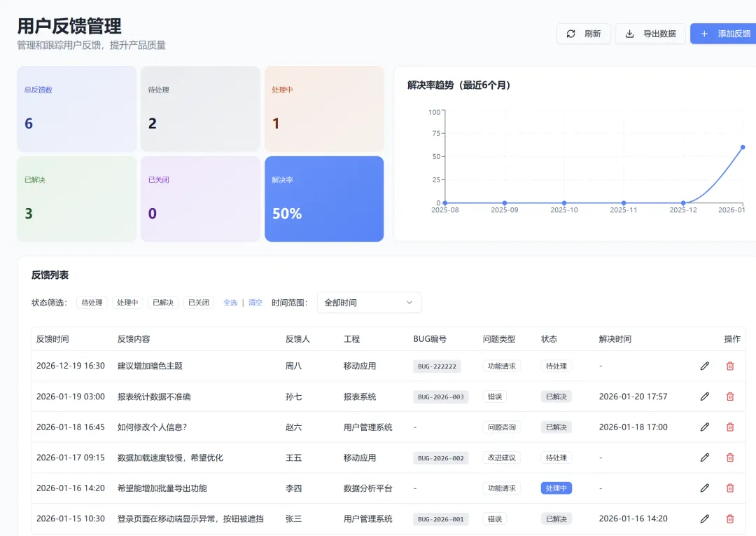Click the blue 处理中 status badge in 李四 row
Viewport: 756px width, 536px height.
[x=556, y=488]
